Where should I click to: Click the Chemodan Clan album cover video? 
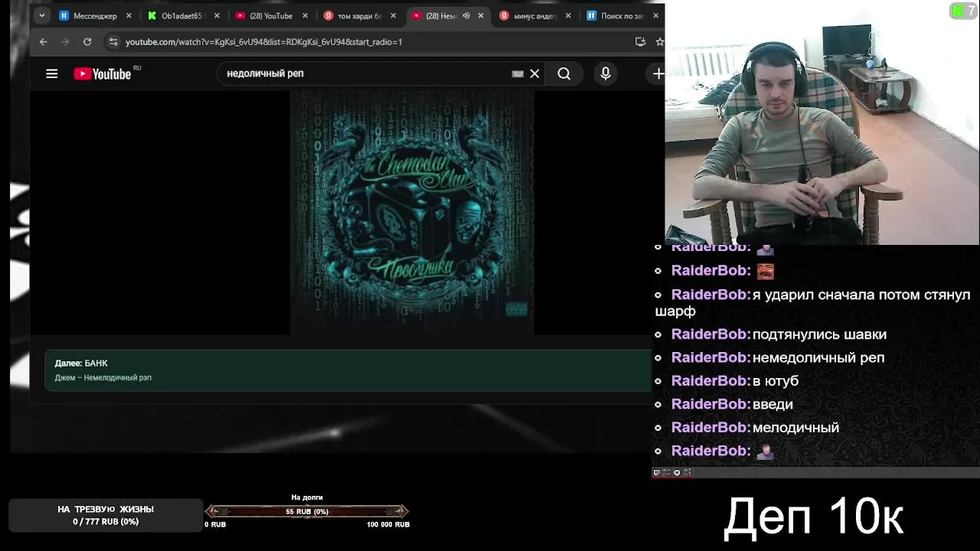(412, 212)
